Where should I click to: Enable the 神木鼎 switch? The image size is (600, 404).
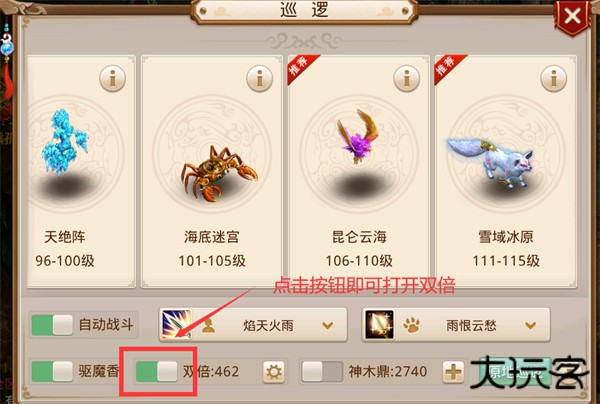(322, 371)
